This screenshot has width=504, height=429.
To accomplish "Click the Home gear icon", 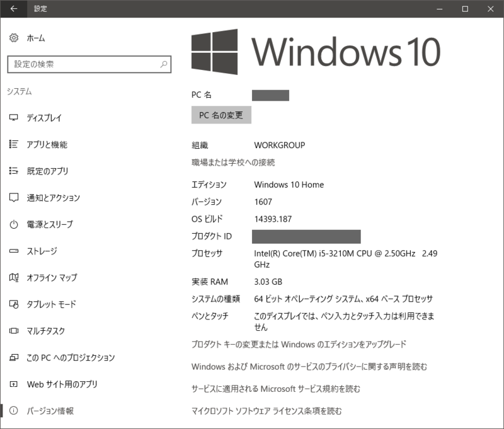I will pos(13,38).
